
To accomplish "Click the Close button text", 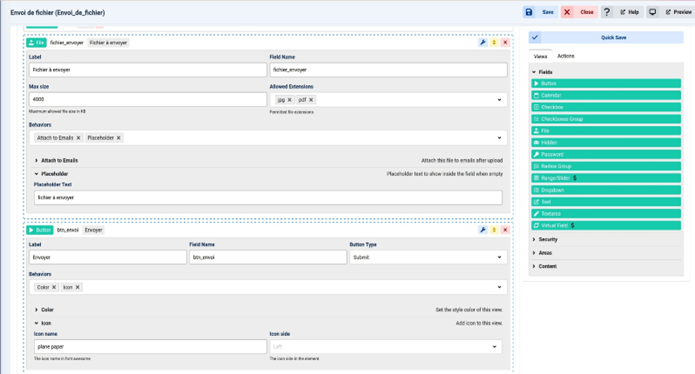I will 587,12.
